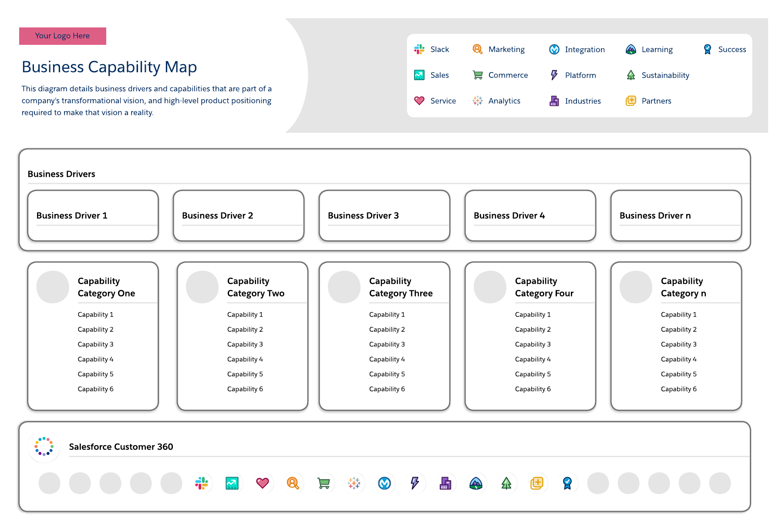Select the Industries building icon

554,101
